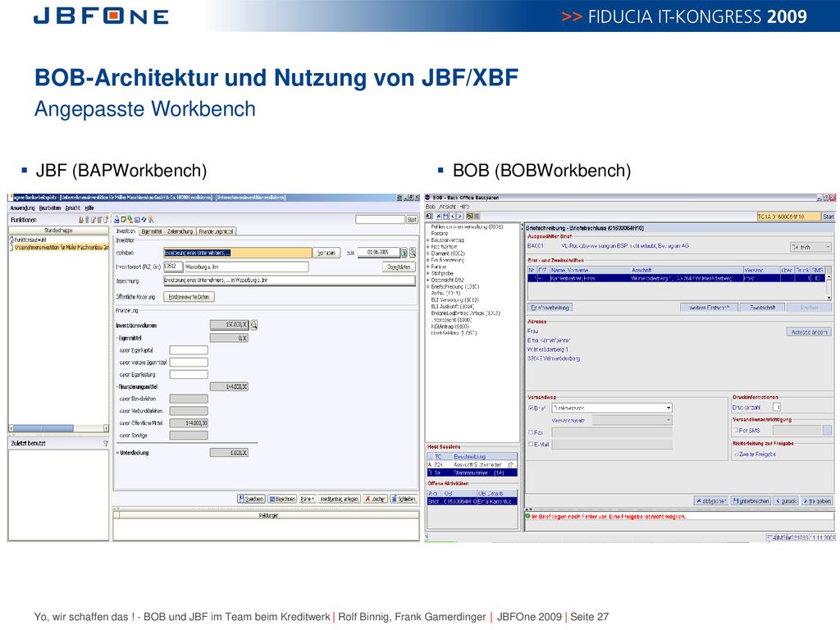
Task: Switch to the Finanzierungsmittel tab
Action: [216, 231]
